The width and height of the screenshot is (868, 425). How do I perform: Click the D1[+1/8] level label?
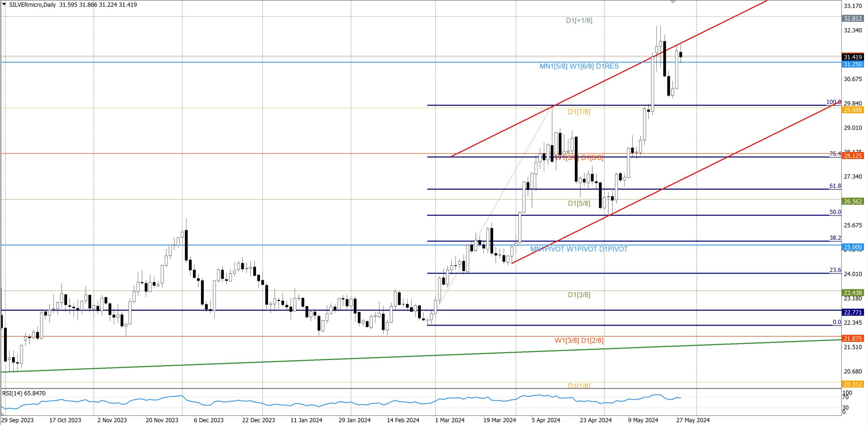pyautogui.click(x=579, y=20)
